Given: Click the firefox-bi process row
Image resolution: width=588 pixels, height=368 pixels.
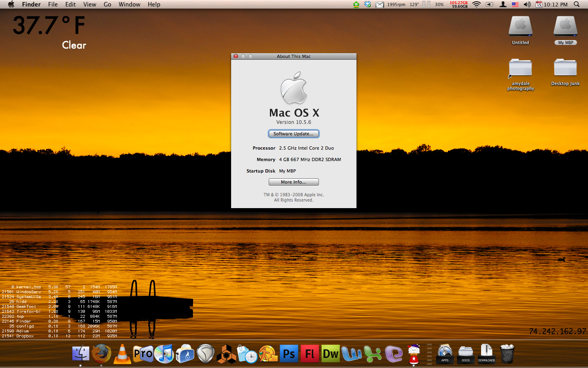Looking at the screenshot, I should pos(59,312).
